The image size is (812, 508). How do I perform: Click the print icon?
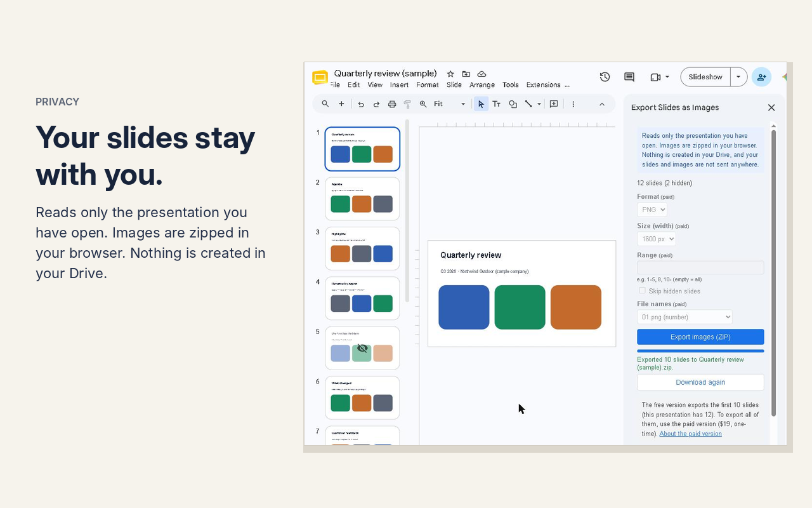(x=392, y=104)
